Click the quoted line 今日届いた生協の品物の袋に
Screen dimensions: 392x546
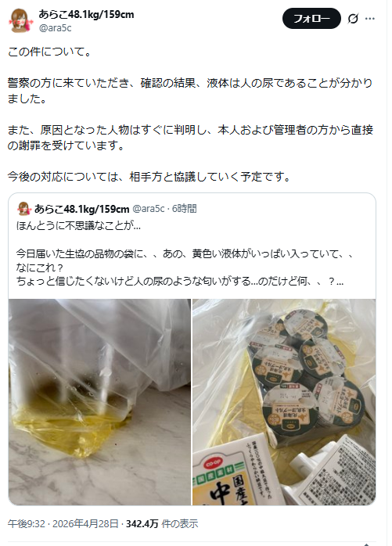click(185, 253)
